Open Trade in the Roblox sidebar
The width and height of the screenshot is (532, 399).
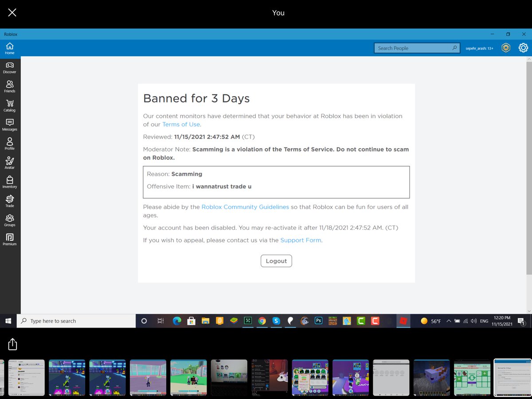click(10, 201)
